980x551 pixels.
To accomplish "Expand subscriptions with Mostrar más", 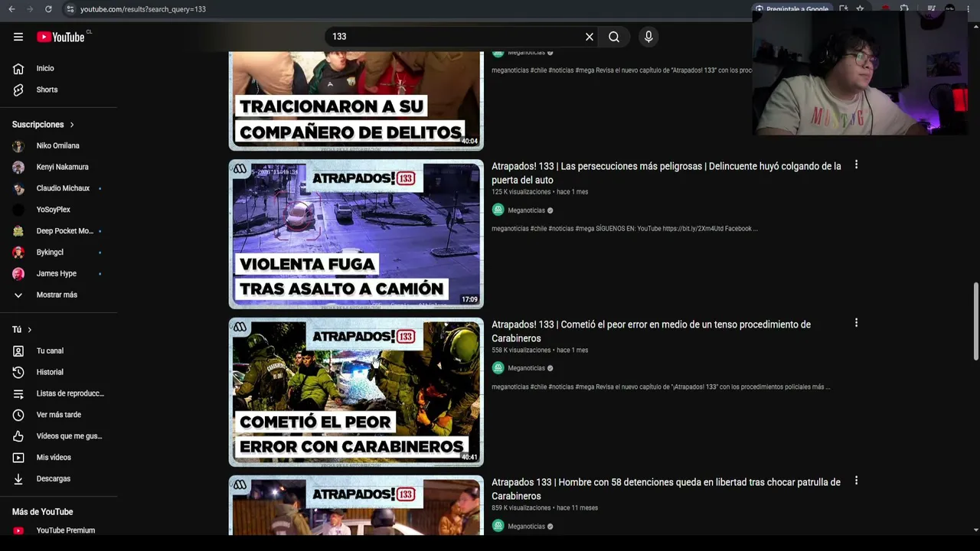I will 58,295.
